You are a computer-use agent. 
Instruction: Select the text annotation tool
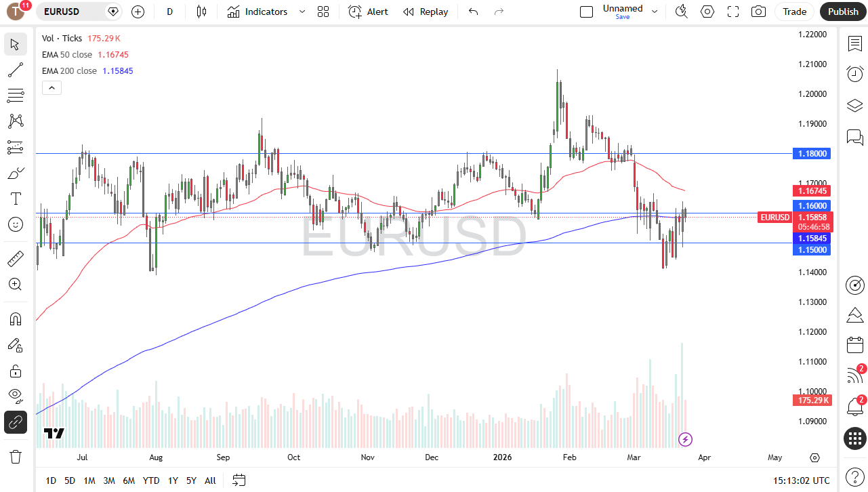tap(15, 198)
